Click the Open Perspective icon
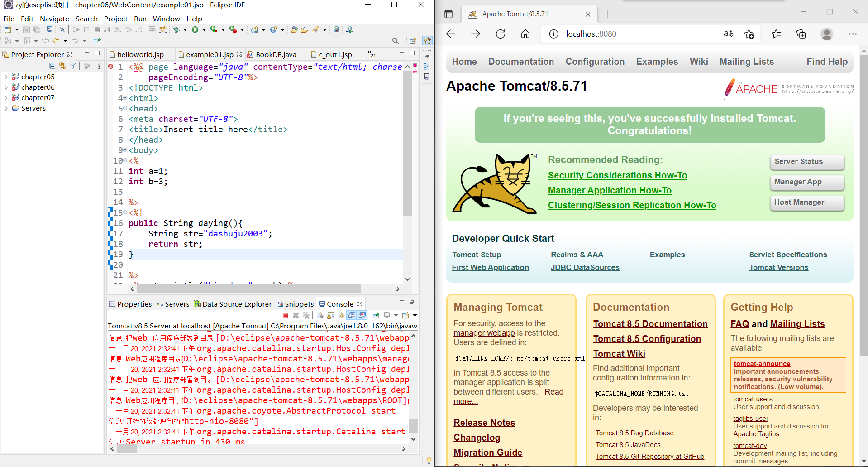This screenshot has width=868, height=467. tap(413, 41)
